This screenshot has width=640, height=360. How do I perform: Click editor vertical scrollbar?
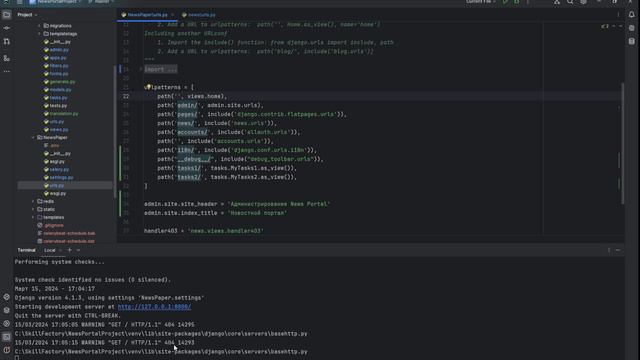click(x=622, y=143)
